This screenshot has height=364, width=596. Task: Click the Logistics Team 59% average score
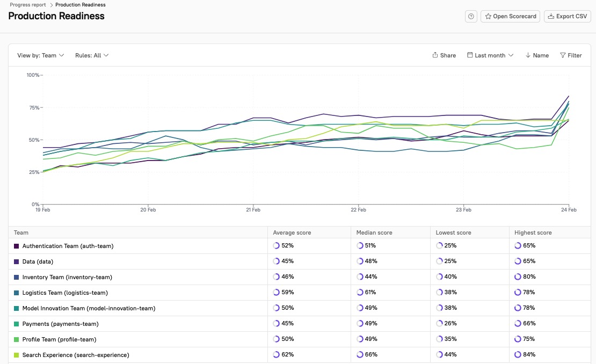(x=288, y=293)
